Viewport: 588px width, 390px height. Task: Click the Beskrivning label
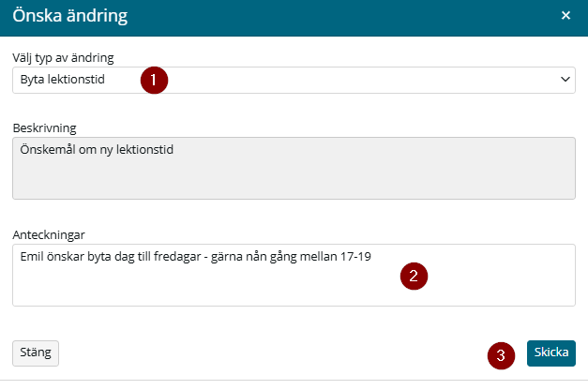[x=45, y=127]
